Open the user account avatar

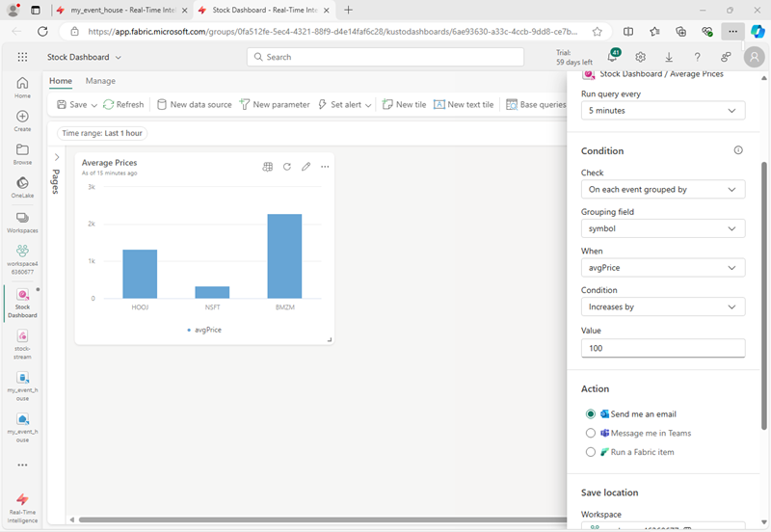[x=755, y=57]
